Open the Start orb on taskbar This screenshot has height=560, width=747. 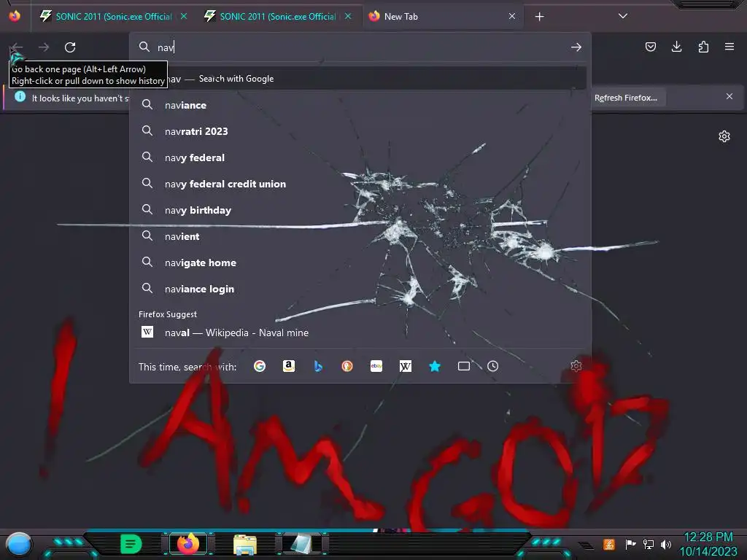tap(19, 545)
